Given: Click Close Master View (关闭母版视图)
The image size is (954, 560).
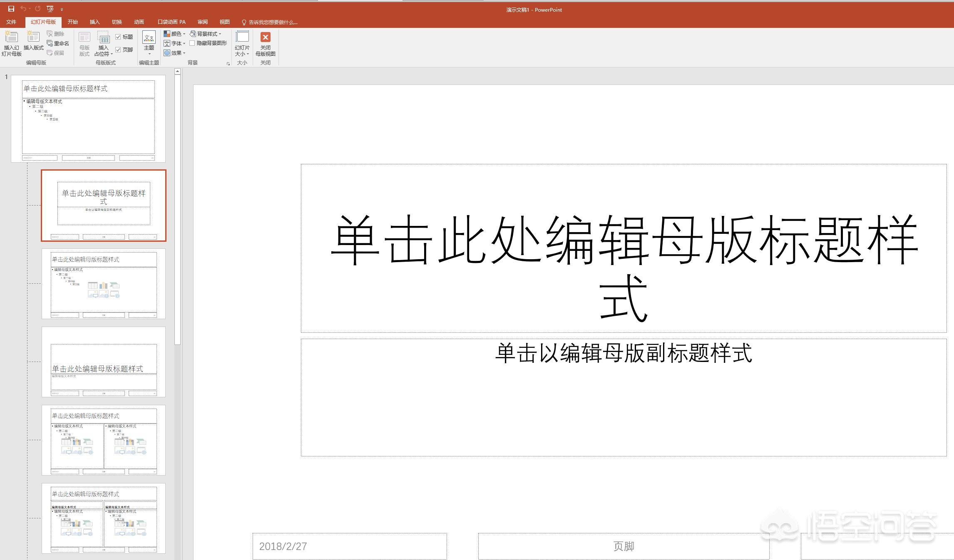Looking at the screenshot, I should coord(266,44).
